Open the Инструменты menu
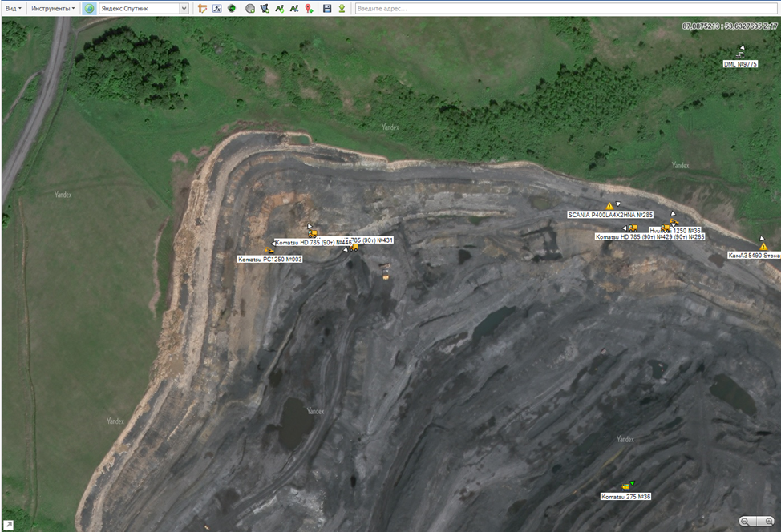This screenshot has width=781, height=532. 53,8
